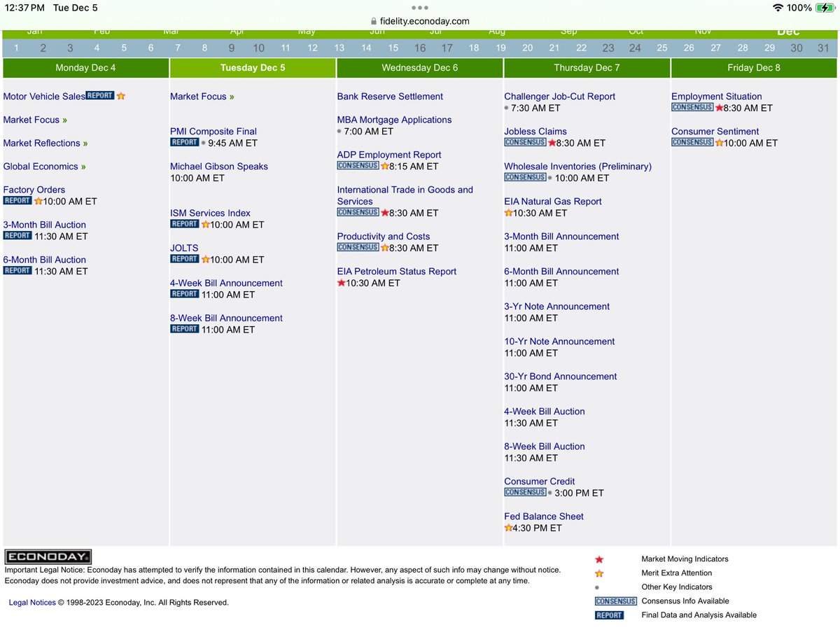
Task: Tap the Wi-Fi status icon
Action: 778,8
